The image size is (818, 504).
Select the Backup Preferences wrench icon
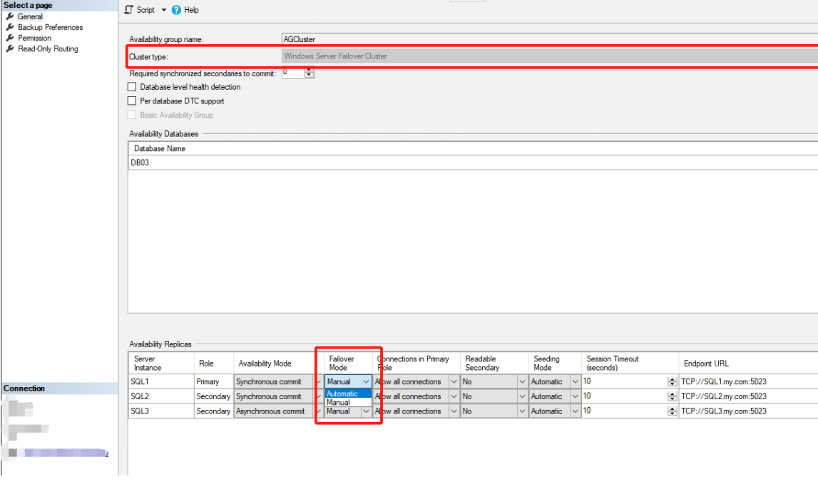click(x=9, y=27)
